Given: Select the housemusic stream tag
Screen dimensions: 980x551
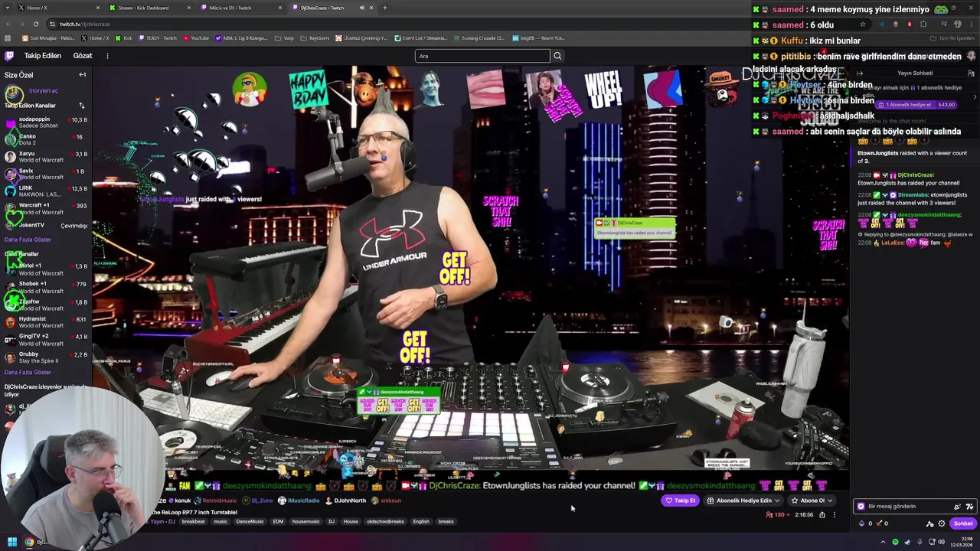Looking at the screenshot, I should pyautogui.click(x=305, y=522).
